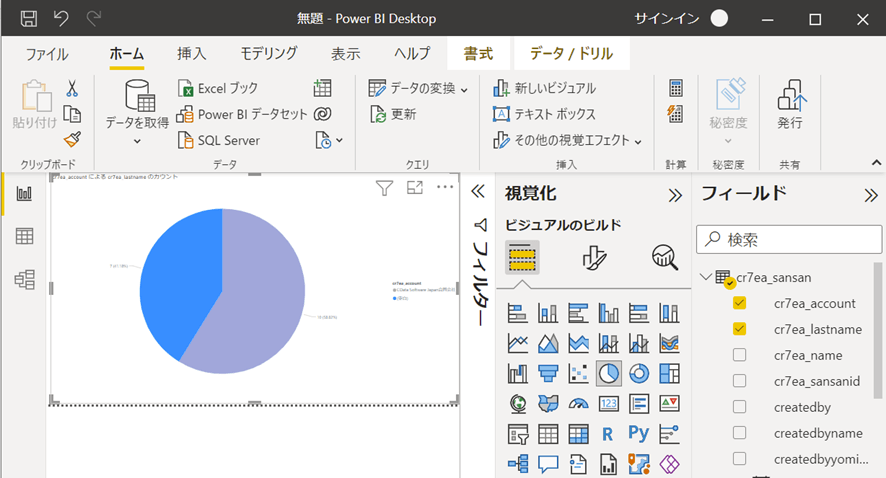Switch to the Report view
The height and width of the screenshot is (478, 886).
click(x=24, y=194)
